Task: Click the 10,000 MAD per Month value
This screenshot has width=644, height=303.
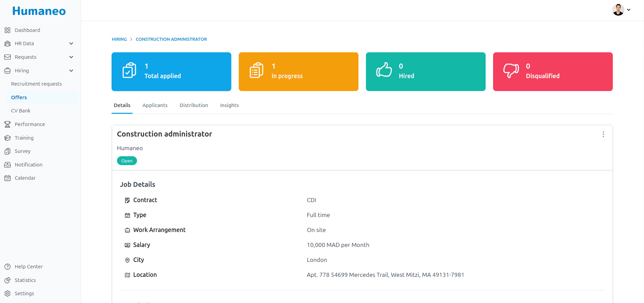Action: (x=338, y=245)
